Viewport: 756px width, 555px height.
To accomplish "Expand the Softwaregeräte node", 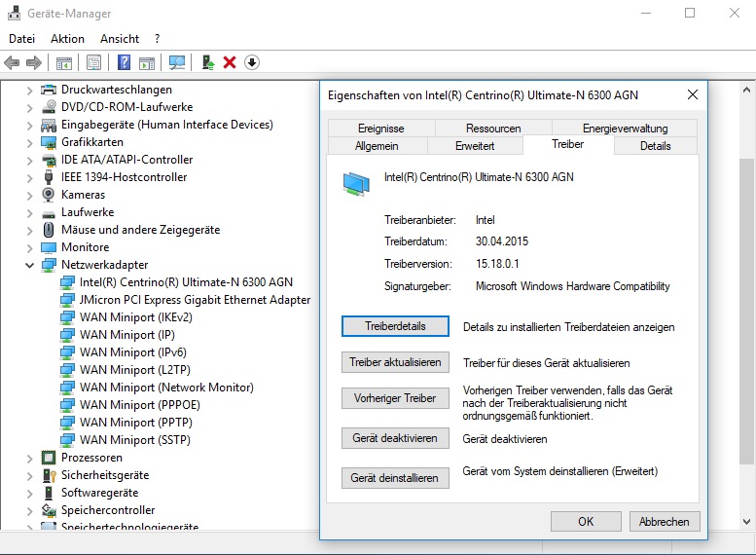I will (x=29, y=494).
